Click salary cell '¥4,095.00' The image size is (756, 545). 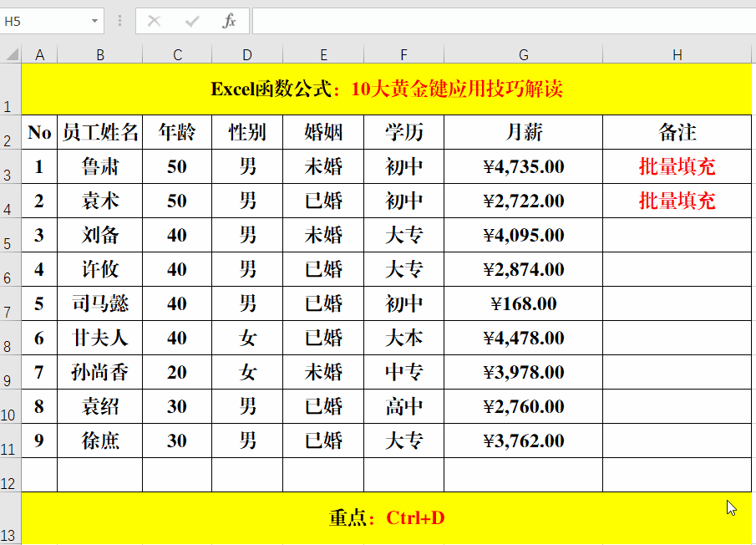tap(523, 235)
